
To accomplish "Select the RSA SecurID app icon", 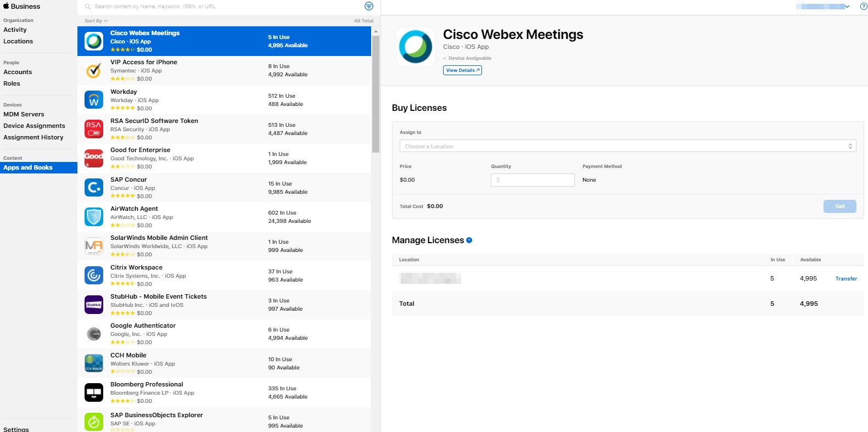I will 94,129.
